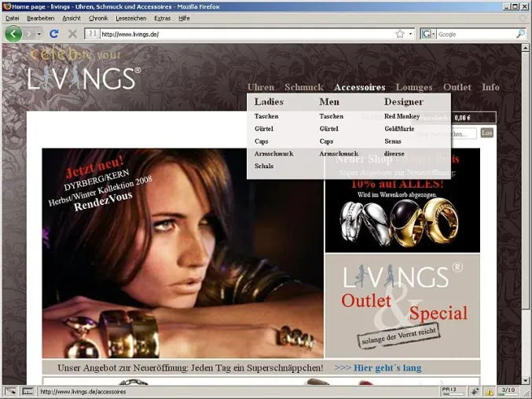Click the Livings logo in header

click(x=84, y=77)
